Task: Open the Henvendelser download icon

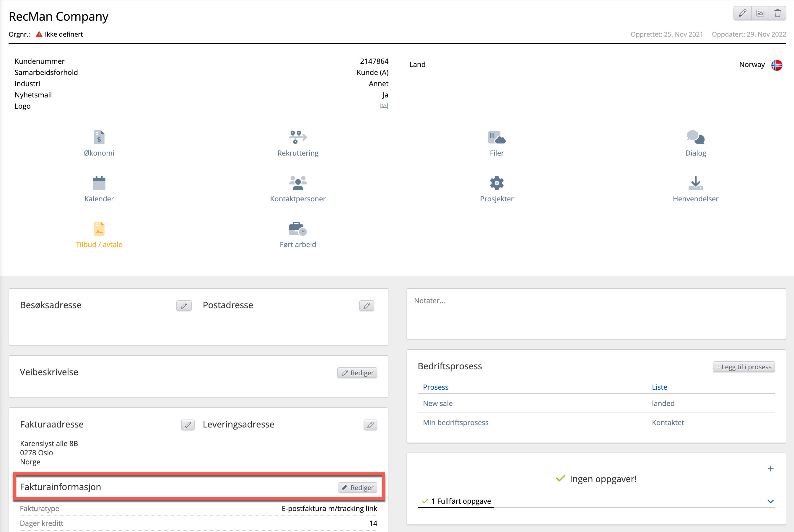Action: point(695,183)
